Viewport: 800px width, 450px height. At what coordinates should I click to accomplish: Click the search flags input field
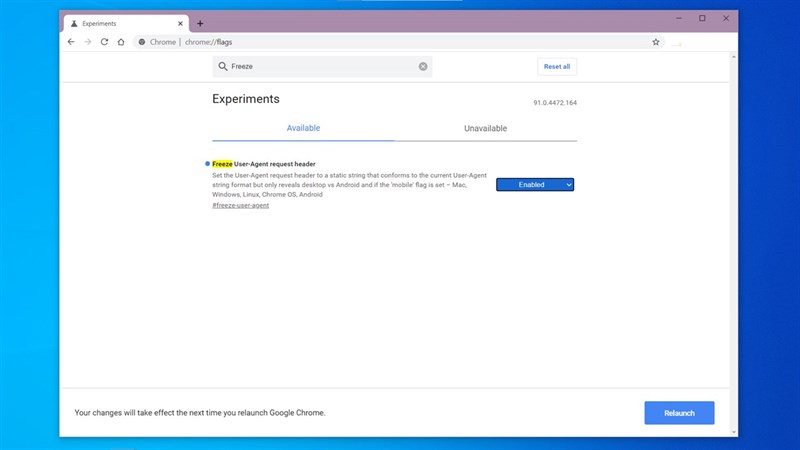pyautogui.click(x=322, y=66)
